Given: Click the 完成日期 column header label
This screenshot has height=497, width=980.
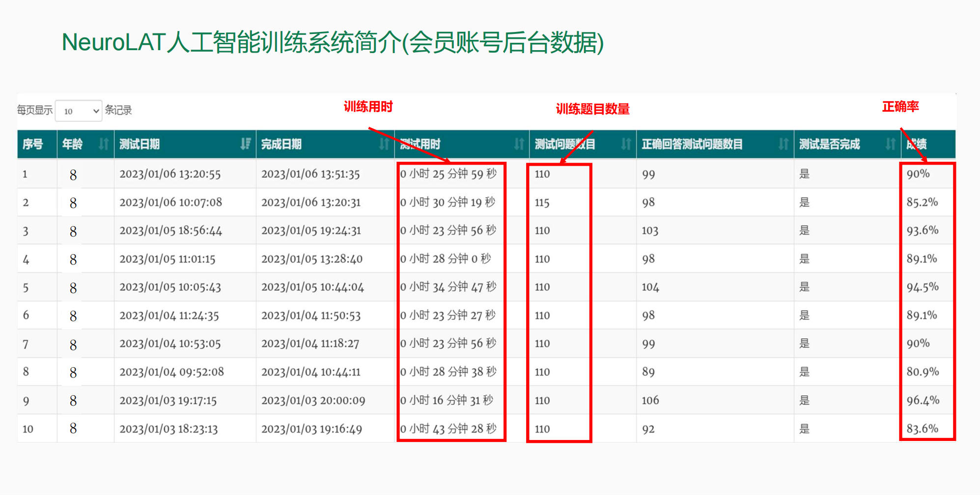Looking at the screenshot, I should (x=281, y=144).
